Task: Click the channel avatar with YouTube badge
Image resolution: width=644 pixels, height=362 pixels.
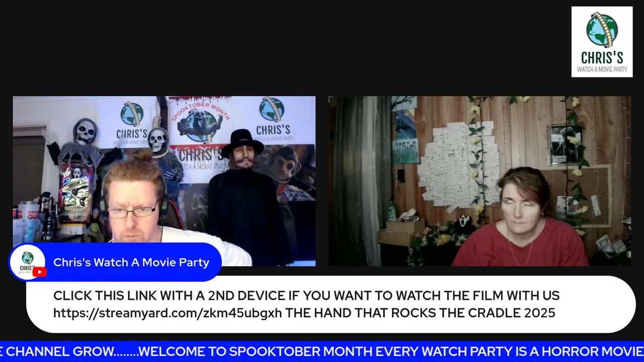Action: pos(29,262)
